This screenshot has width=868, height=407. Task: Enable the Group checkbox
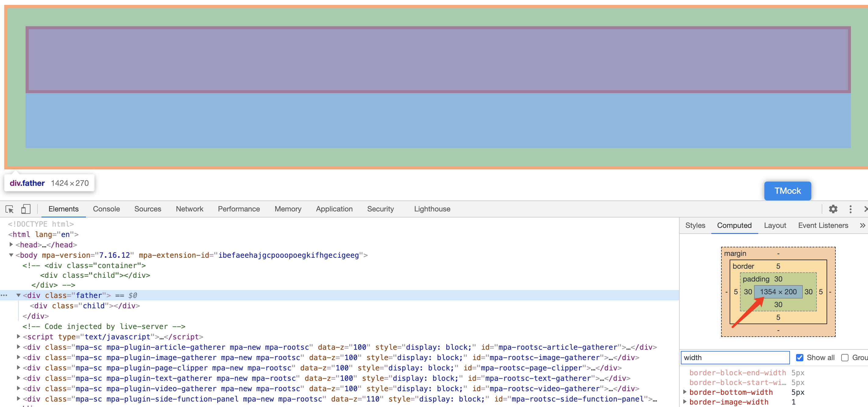tap(845, 357)
